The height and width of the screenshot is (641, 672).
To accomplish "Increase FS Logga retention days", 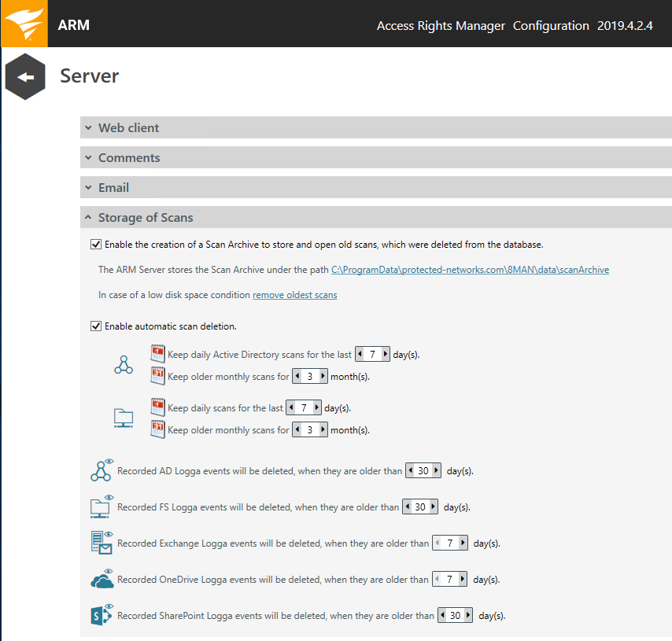I will [x=434, y=507].
